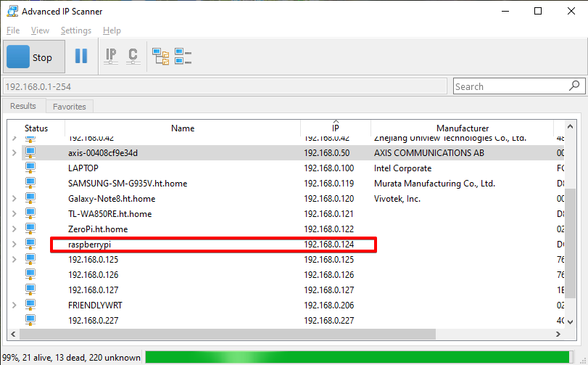Click the subnet class C icon
This screenshot has width=588, height=365.
point(133,57)
